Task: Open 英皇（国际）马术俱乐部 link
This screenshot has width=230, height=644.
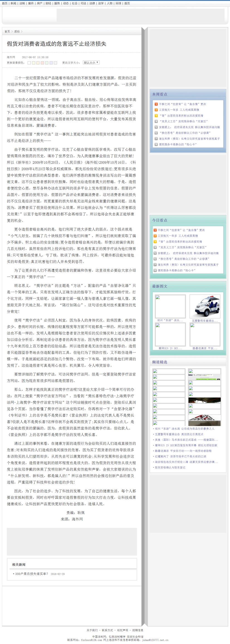Action: [x=186, y=440]
